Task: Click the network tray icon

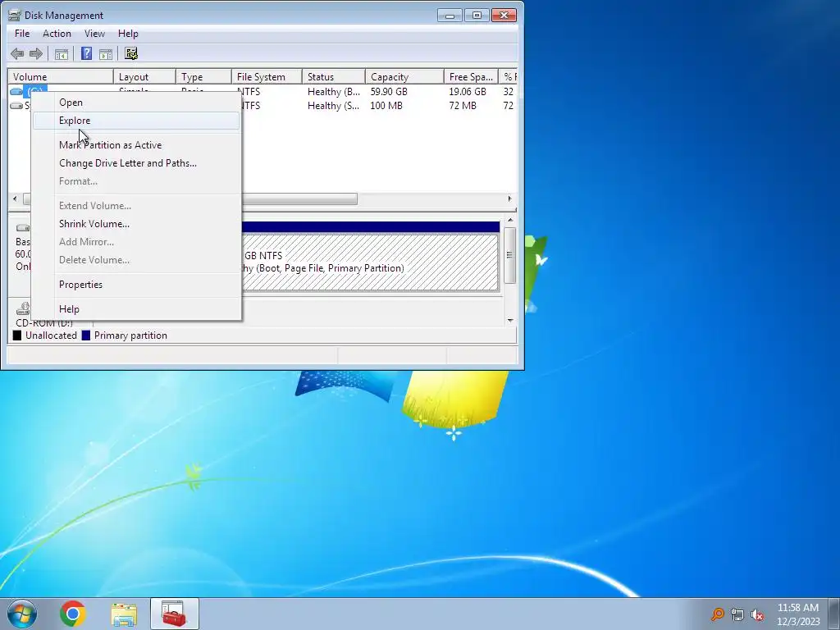Action: point(737,614)
